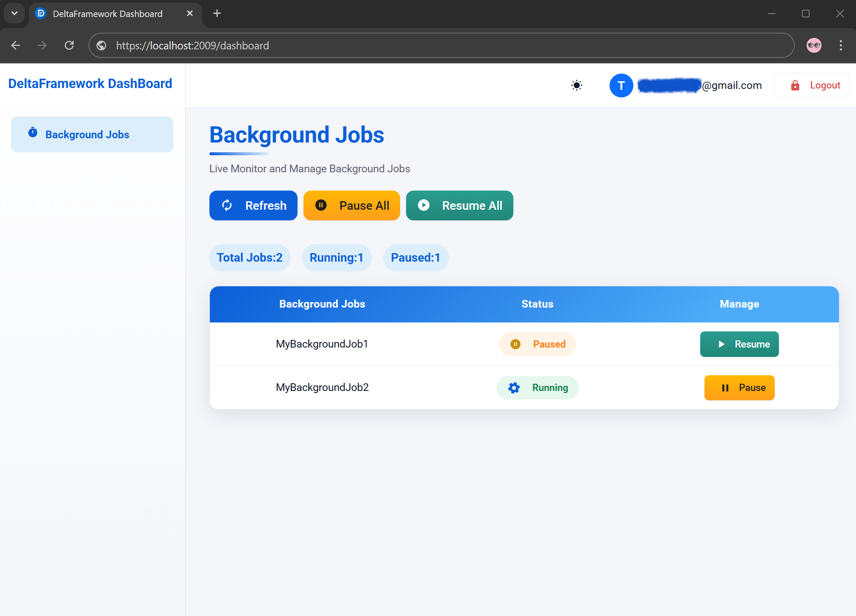856x616 pixels.
Task: Click the site info globe icon in address bar
Action: pyautogui.click(x=101, y=46)
